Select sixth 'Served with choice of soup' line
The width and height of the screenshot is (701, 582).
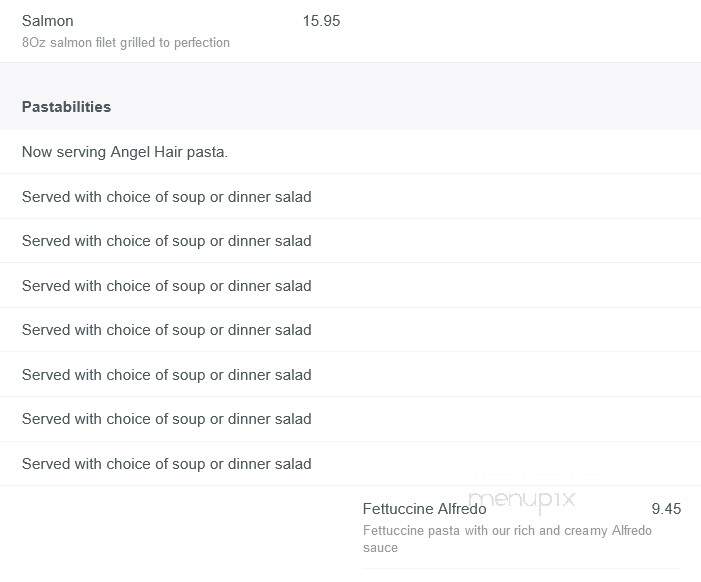(167, 419)
